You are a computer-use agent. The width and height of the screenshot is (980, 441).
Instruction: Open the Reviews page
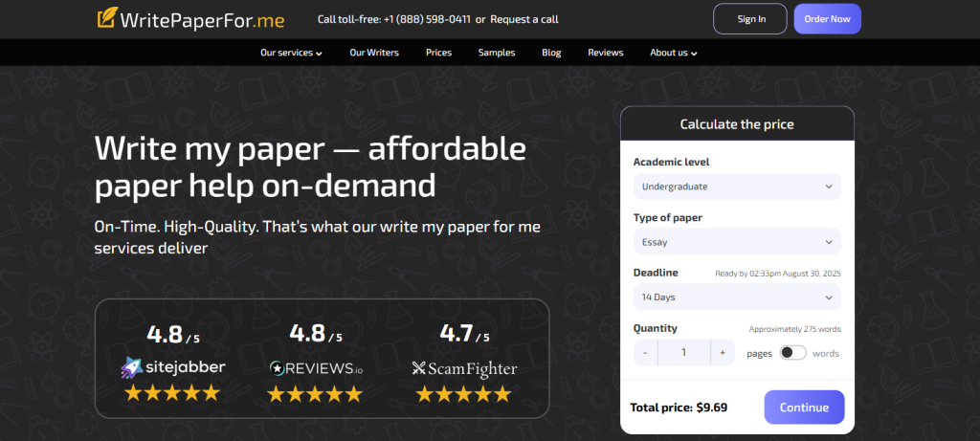point(606,53)
